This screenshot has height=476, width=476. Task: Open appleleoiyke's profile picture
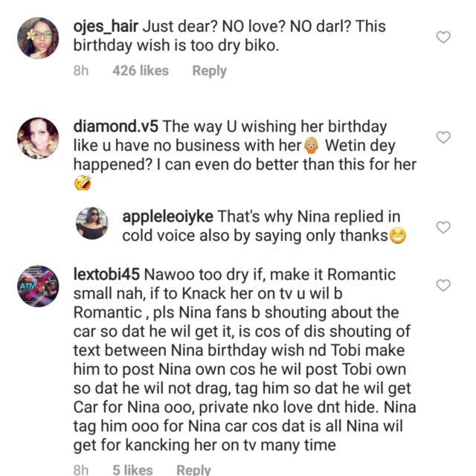click(x=93, y=223)
